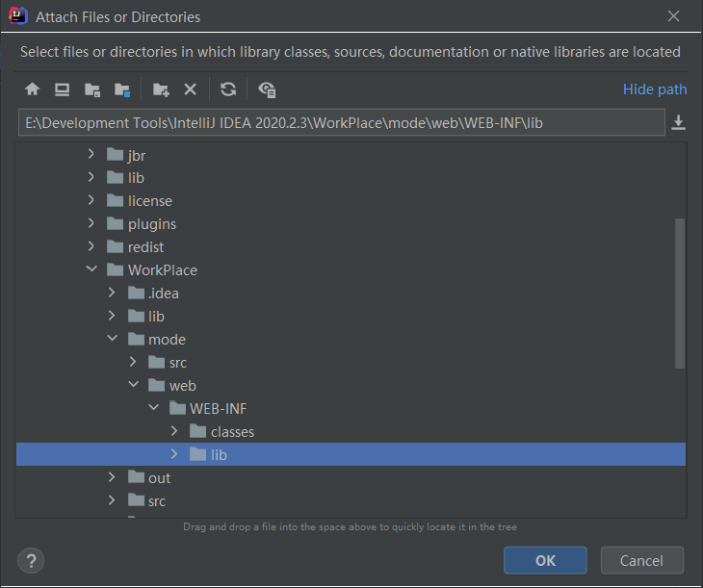
Task: Collapse the mode folder
Action: coord(113,339)
